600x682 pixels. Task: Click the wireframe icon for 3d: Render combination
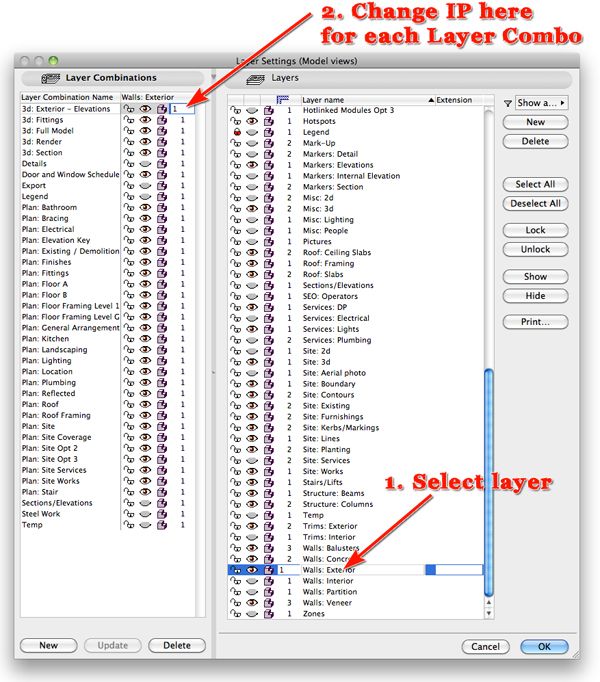162,142
